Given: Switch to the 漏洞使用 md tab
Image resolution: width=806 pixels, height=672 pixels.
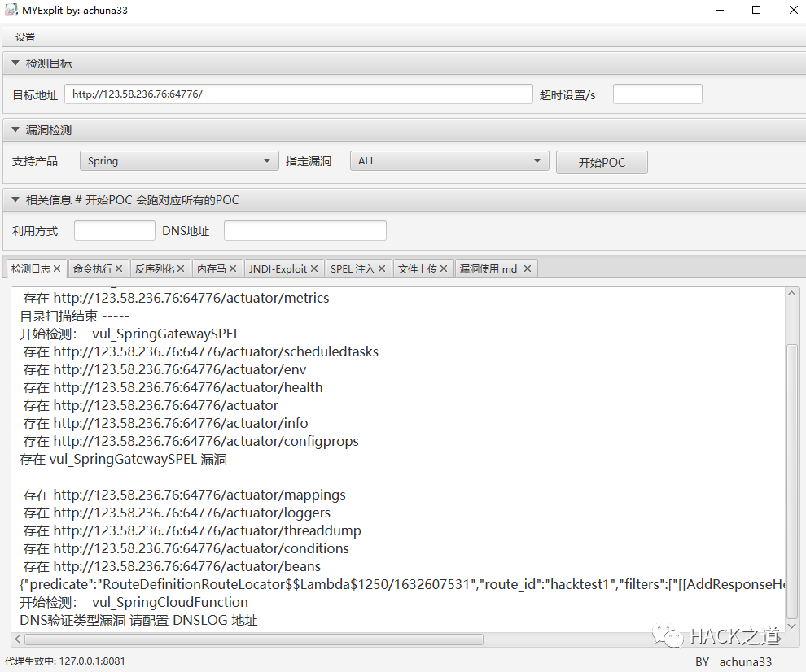Looking at the screenshot, I should [x=488, y=268].
